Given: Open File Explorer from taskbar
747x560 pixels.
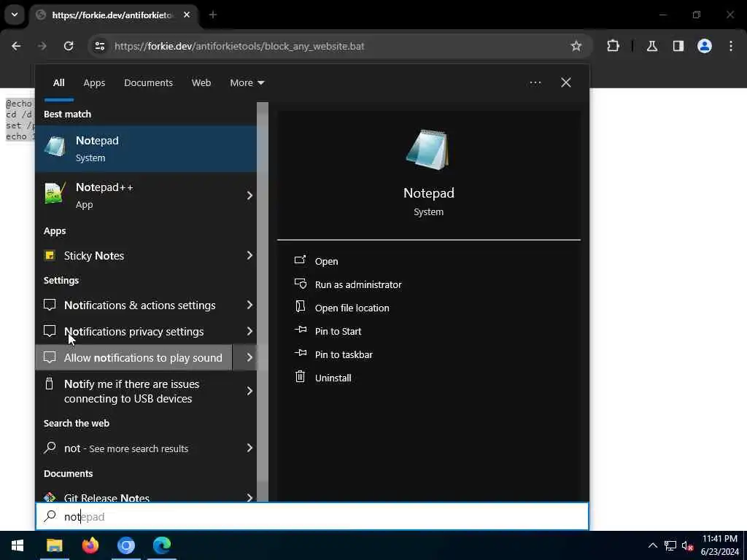Looking at the screenshot, I should click(54, 545).
